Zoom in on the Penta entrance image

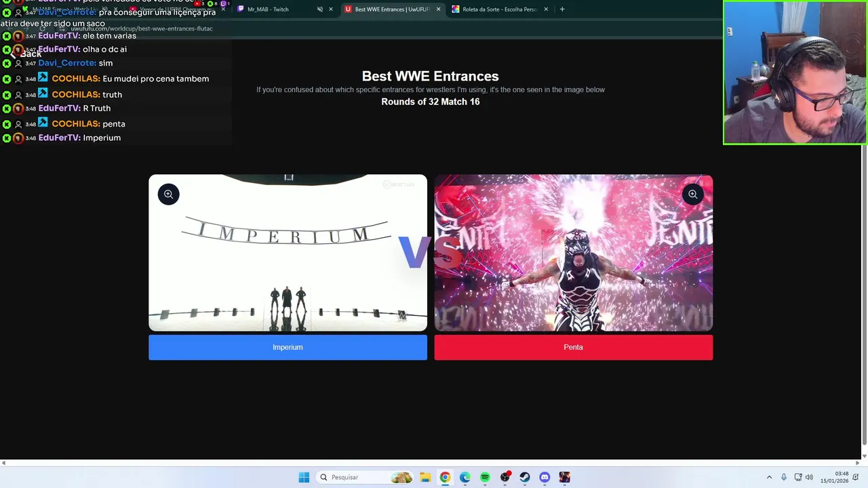coord(692,195)
